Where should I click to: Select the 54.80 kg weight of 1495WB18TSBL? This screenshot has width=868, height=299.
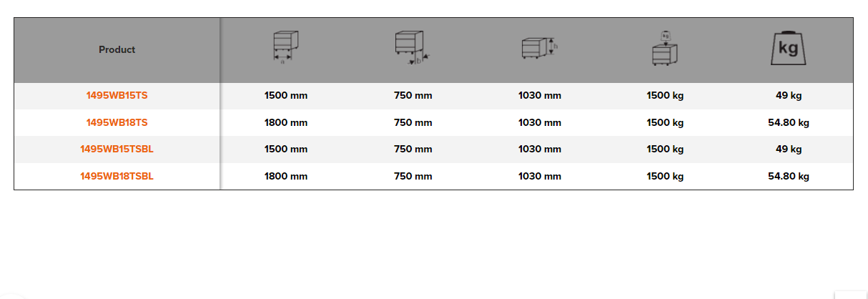click(789, 176)
